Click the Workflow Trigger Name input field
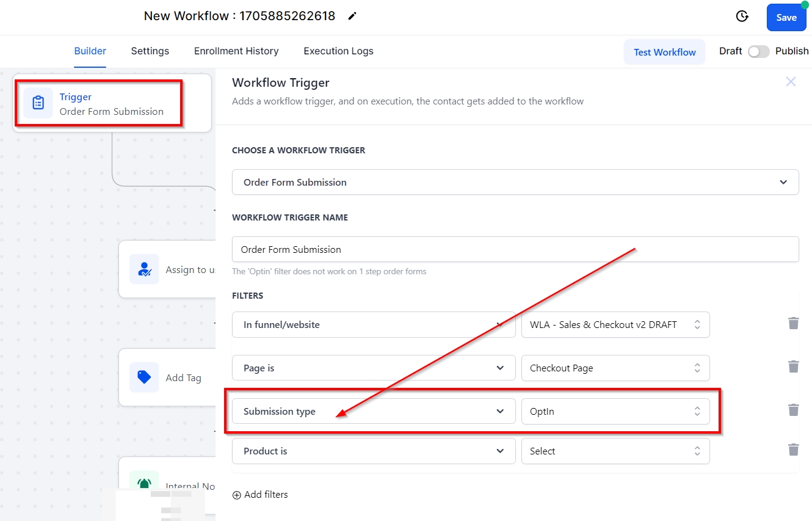Viewport: 812px width, 521px height. coord(515,249)
